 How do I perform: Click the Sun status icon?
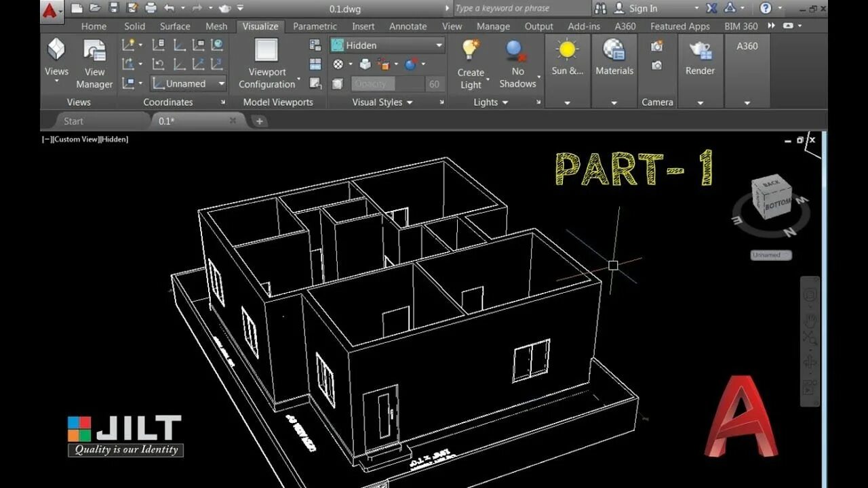[567, 50]
